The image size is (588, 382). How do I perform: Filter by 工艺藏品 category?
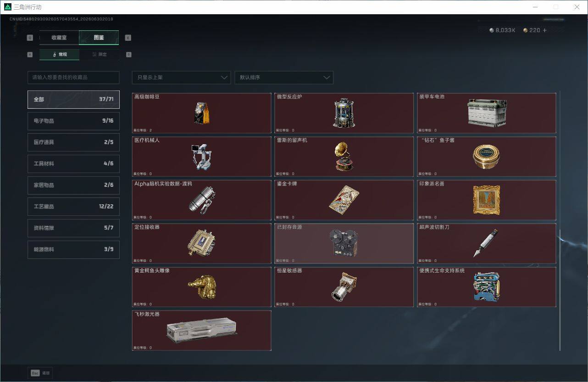(73, 207)
